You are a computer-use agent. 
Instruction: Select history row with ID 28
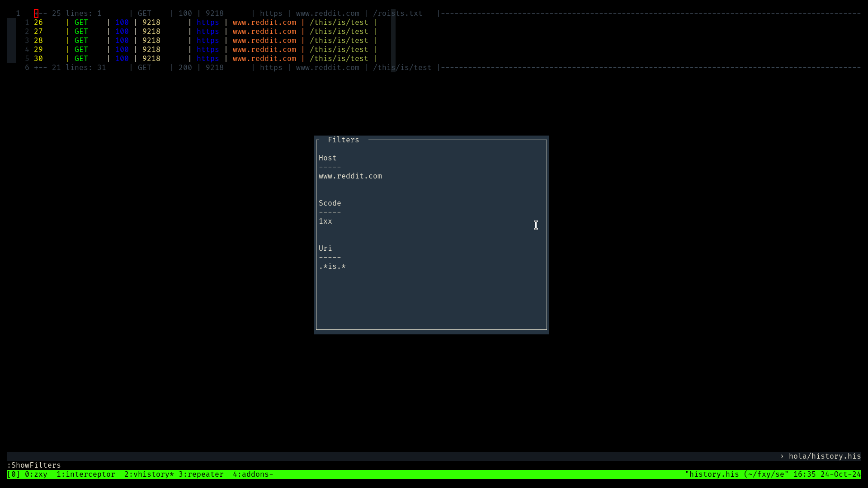[38, 41]
